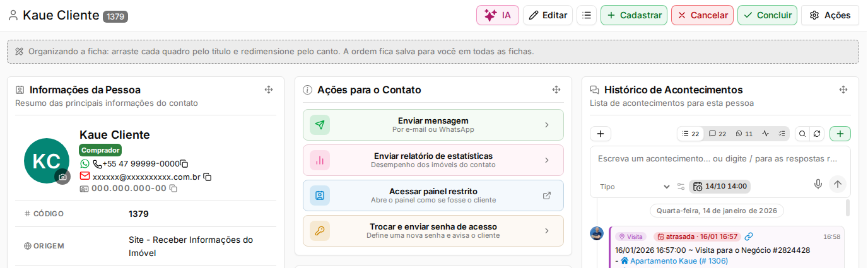Expand Enviar mensagem via its chevron
The image size is (868, 268).
[x=547, y=125]
